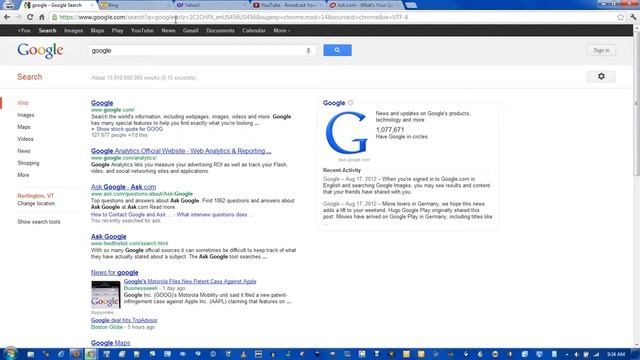Open a new tab button
This screenshot has height=360, width=640.
click(411, 5)
